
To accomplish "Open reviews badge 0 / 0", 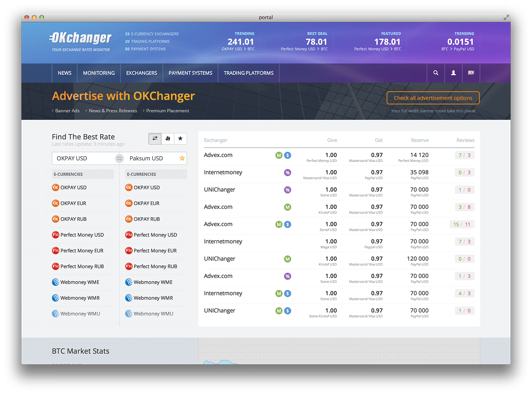I will 464,259.
